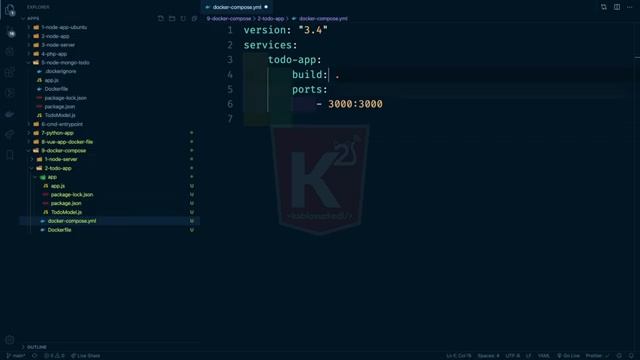This screenshot has width=640, height=360.
Task: Click line number 7 in the editor gutter
Action: 230,119
